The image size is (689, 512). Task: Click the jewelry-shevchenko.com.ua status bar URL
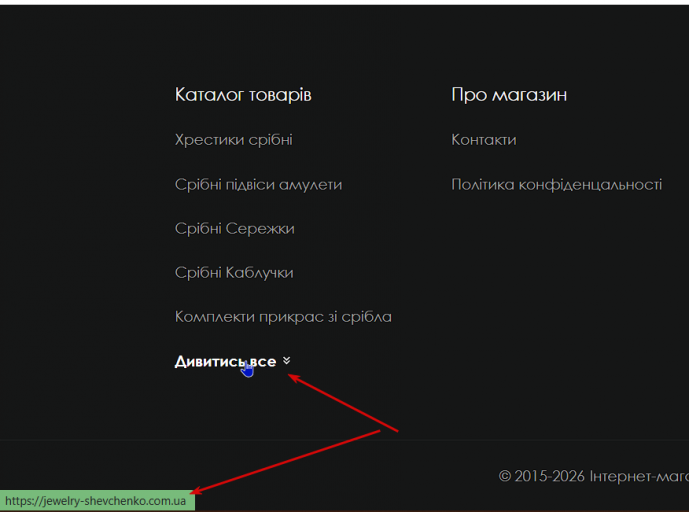95,501
